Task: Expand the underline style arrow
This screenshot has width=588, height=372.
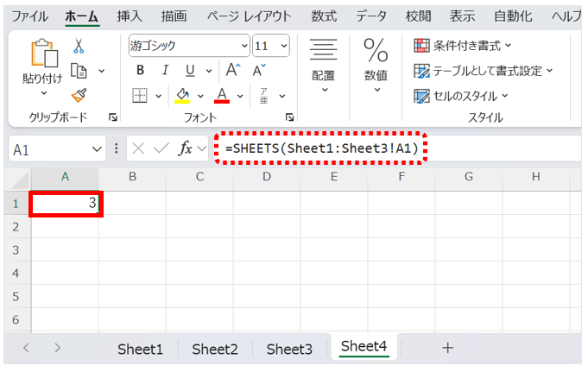Action: click(x=209, y=71)
